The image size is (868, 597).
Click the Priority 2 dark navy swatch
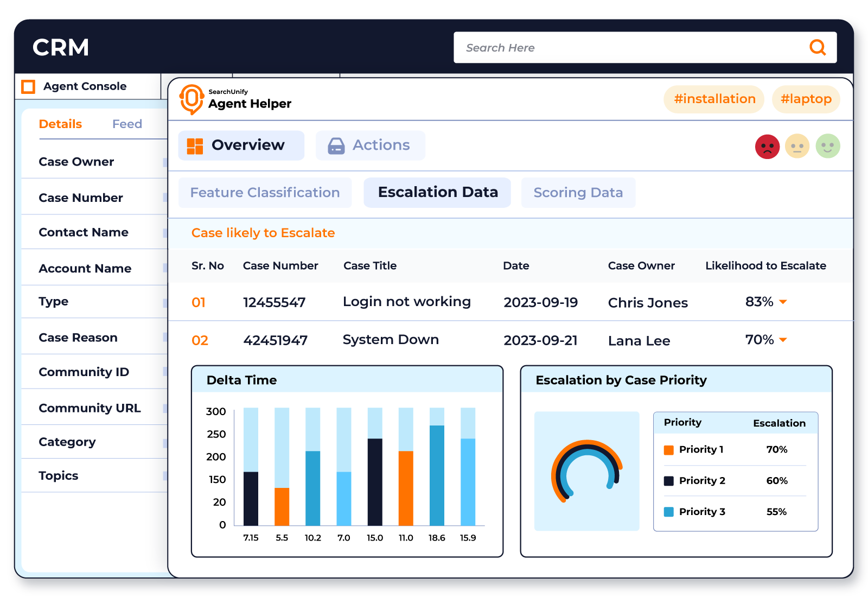pos(669,481)
